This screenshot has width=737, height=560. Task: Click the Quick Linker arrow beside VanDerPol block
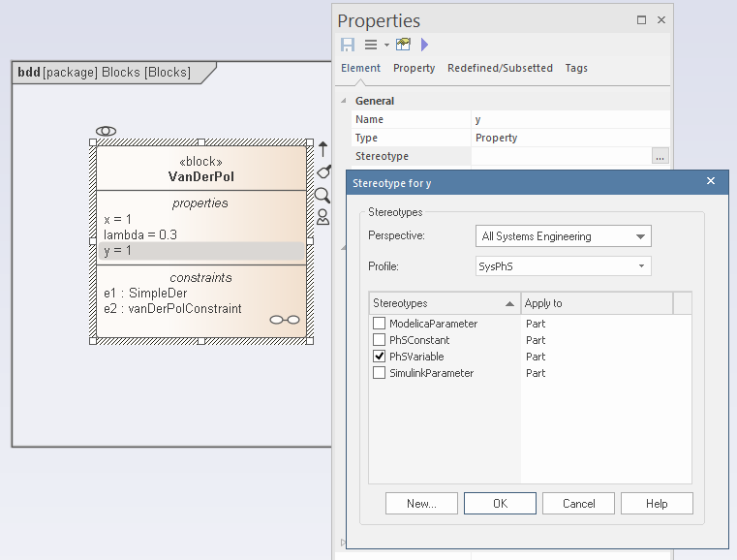tap(323, 149)
